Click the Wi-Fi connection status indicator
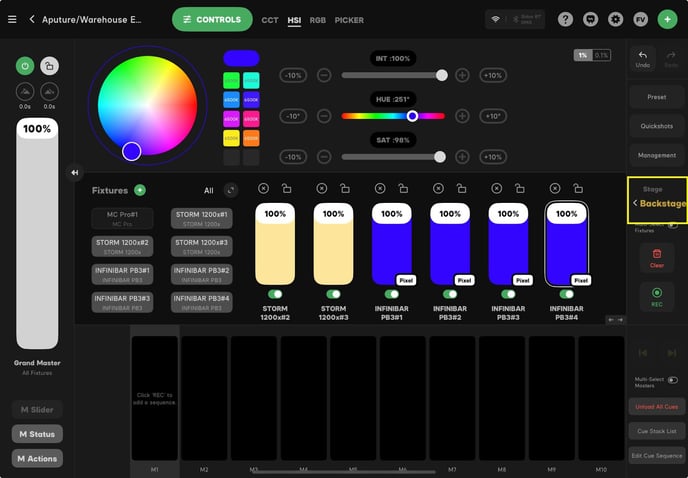Image resolution: width=688 pixels, height=478 pixels. 495,19
